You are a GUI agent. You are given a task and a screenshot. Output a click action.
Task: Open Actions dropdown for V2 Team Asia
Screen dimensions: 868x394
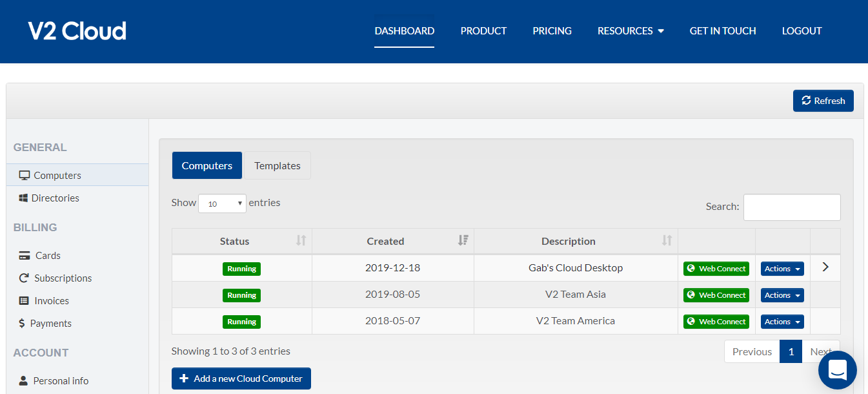(782, 295)
